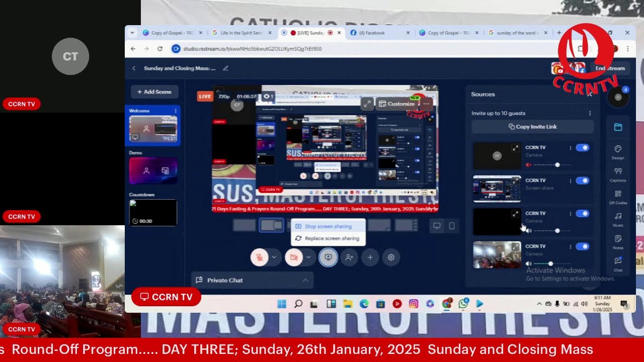Unmute the microphone in the studio controls

click(x=260, y=257)
